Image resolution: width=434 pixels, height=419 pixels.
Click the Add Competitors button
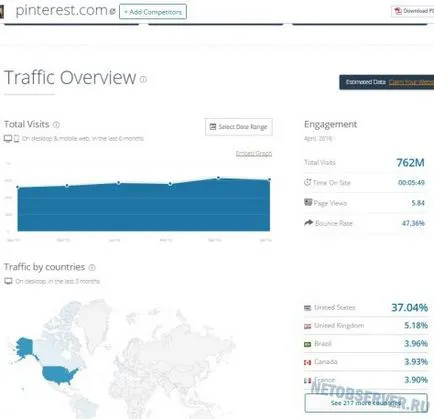pyautogui.click(x=153, y=12)
